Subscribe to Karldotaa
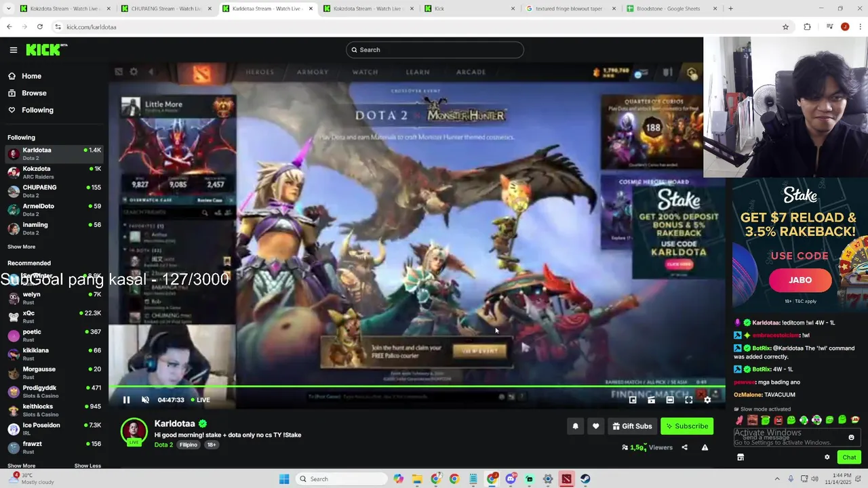The height and width of the screenshot is (488, 868). [687, 426]
